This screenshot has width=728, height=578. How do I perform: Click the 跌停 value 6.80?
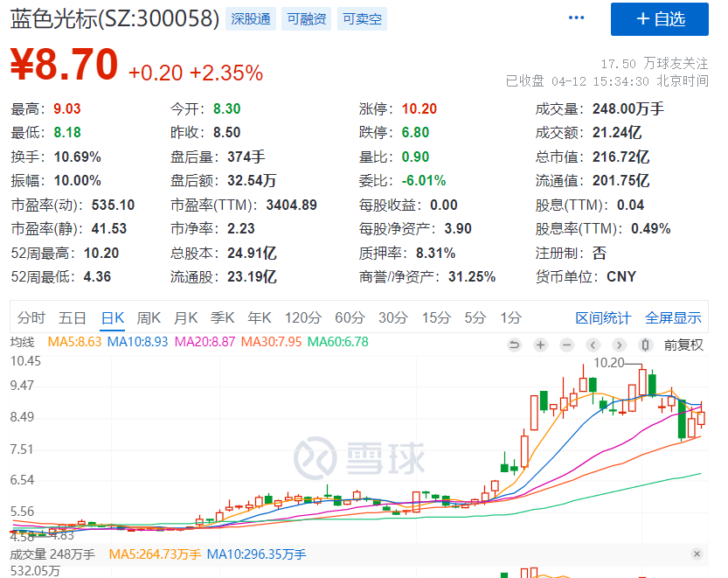coord(415,133)
